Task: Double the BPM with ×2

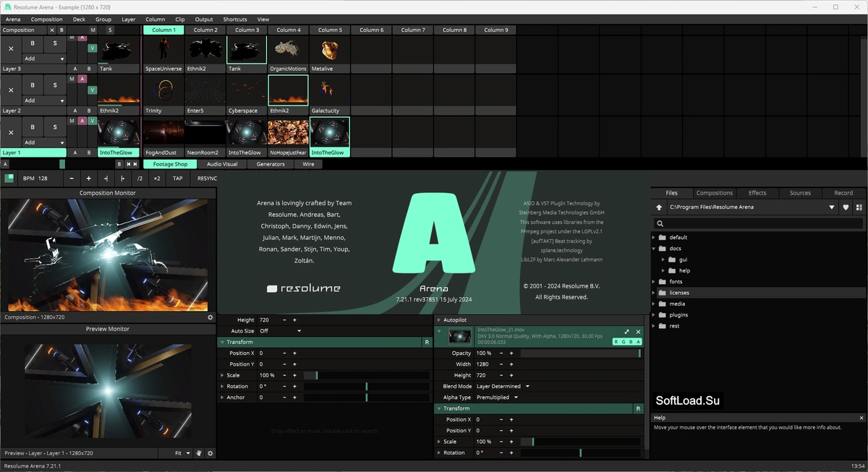Action: [157, 178]
